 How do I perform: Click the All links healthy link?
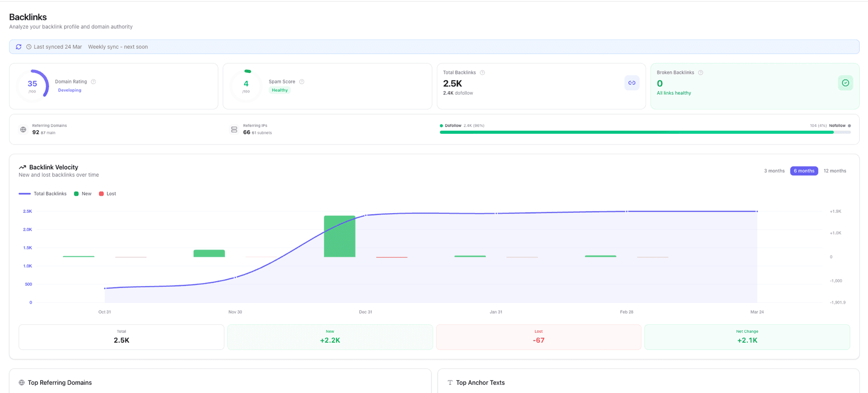674,92
